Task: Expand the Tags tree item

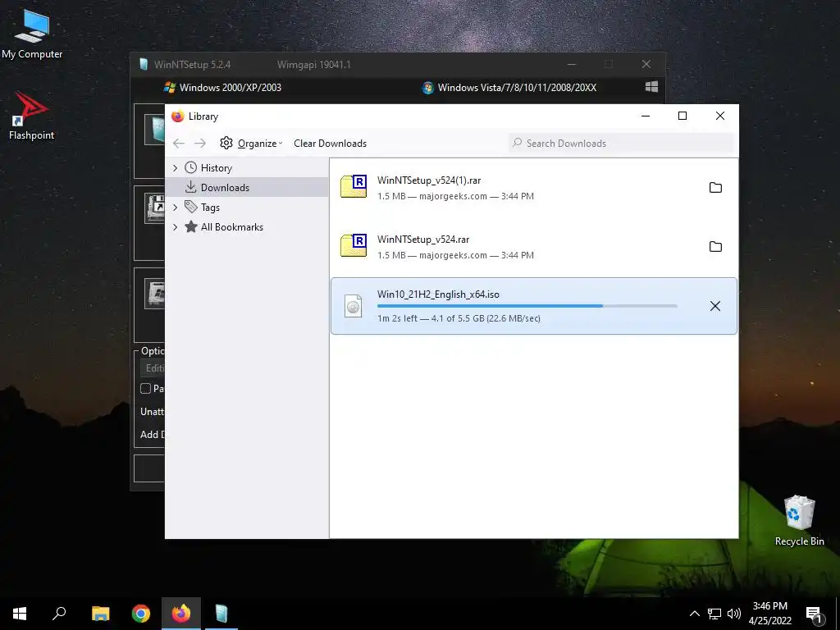Action: pos(176,208)
